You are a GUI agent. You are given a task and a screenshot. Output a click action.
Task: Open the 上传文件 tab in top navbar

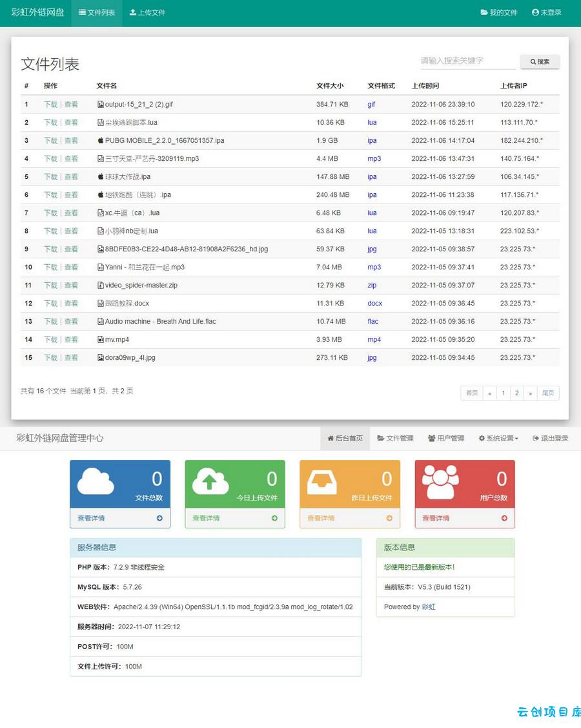147,12
